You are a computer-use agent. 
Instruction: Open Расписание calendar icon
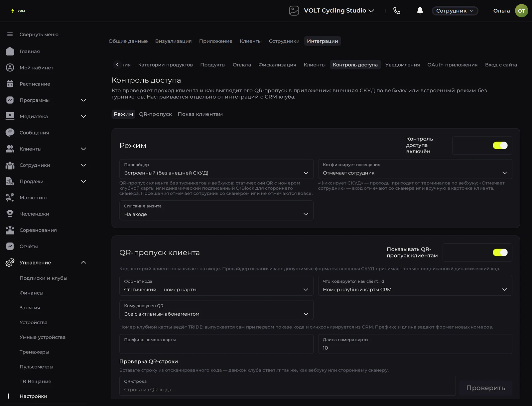10,84
